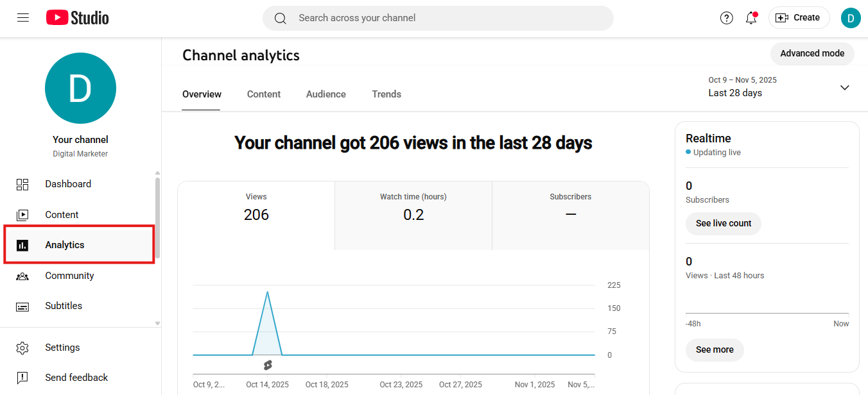This screenshot has width=868, height=395.
Task: Click the YouTube Studio logo
Action: 78,18
